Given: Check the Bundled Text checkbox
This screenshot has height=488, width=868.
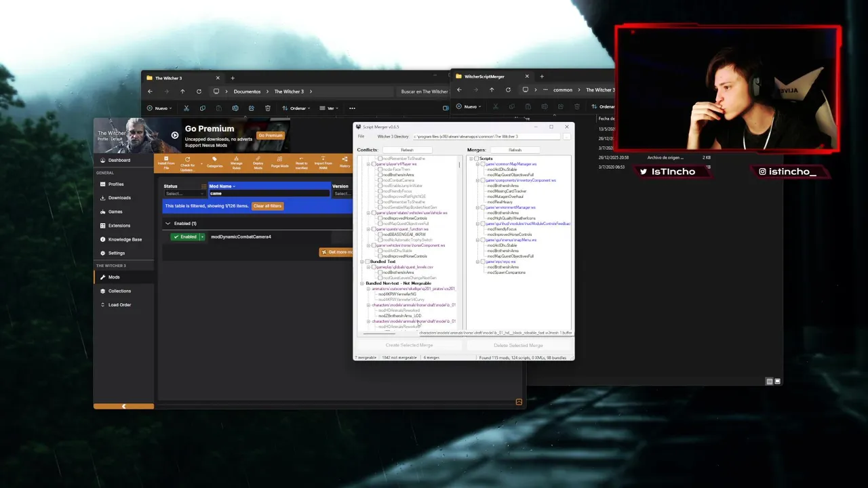Looking at the screenshot, I should click(x=368, y=262).
